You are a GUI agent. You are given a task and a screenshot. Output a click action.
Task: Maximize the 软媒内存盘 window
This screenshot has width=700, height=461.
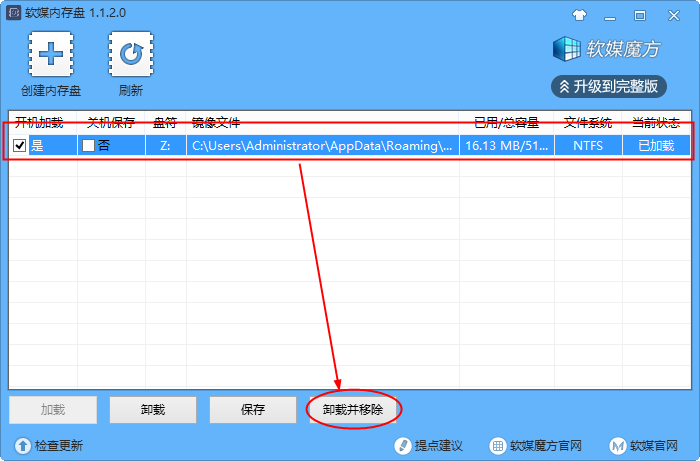[640, 16]
